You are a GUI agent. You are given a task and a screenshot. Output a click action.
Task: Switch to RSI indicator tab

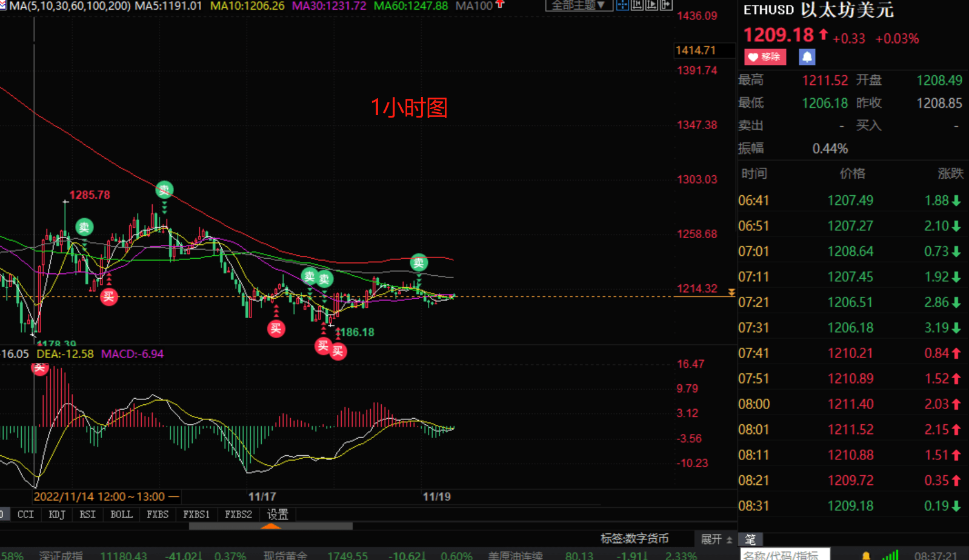[87, 515]
